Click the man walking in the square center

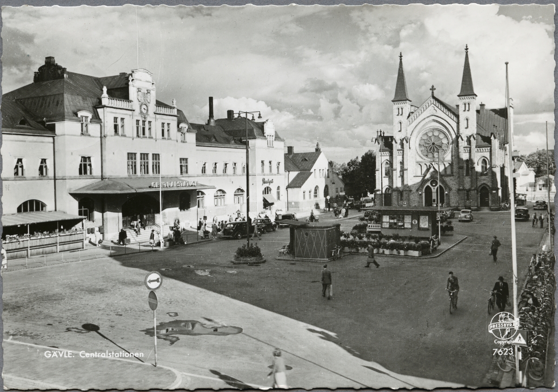tap(326, 281)
